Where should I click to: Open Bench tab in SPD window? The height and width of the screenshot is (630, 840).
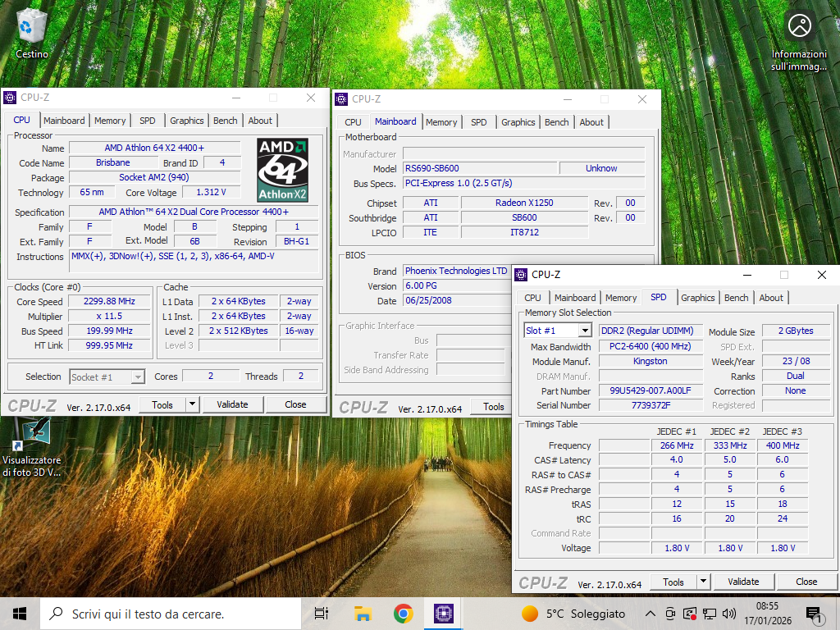point(736,298)
